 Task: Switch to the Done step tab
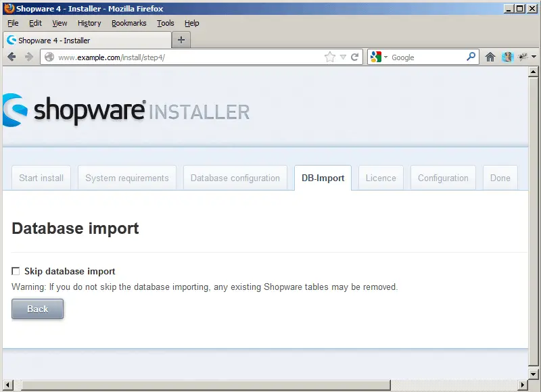500,178
